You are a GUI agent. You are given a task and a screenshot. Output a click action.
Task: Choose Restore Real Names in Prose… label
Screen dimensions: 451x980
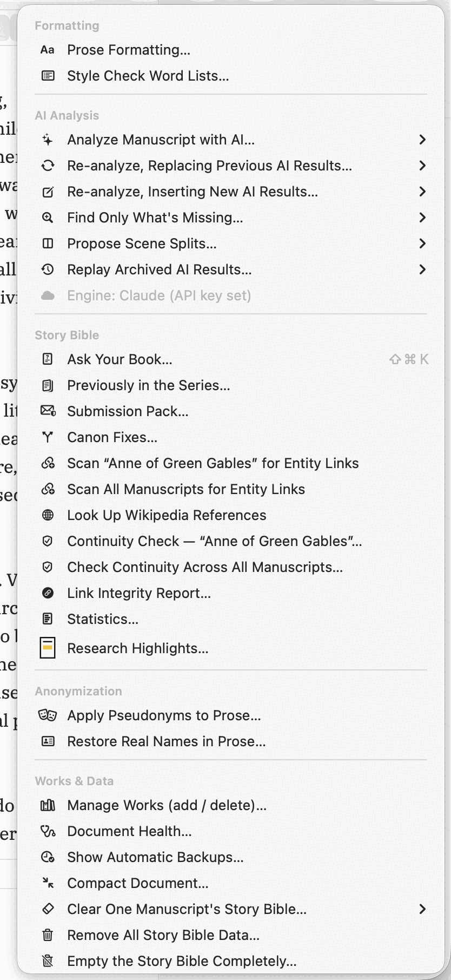pyautogui.click(x=167, y=741)
